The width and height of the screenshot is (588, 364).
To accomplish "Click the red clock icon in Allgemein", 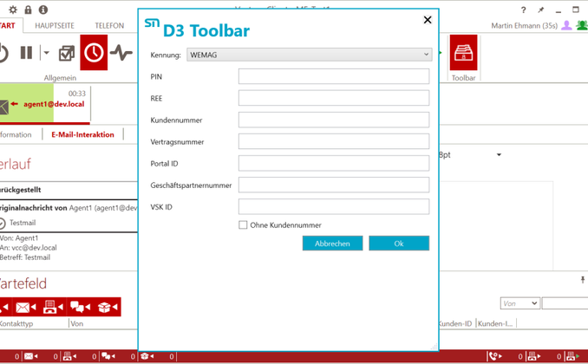I will [x=94, y=54].
